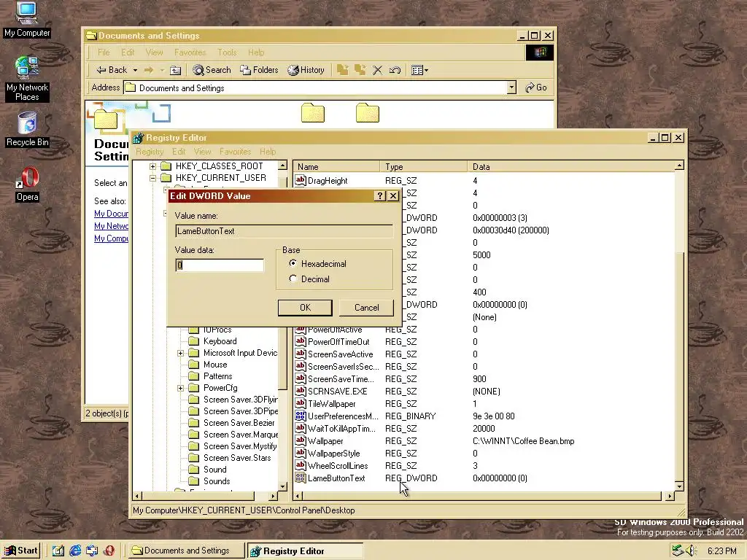Cancel the Edit DWORD Value dialog

pyautogui.click(x=366, y=308)
